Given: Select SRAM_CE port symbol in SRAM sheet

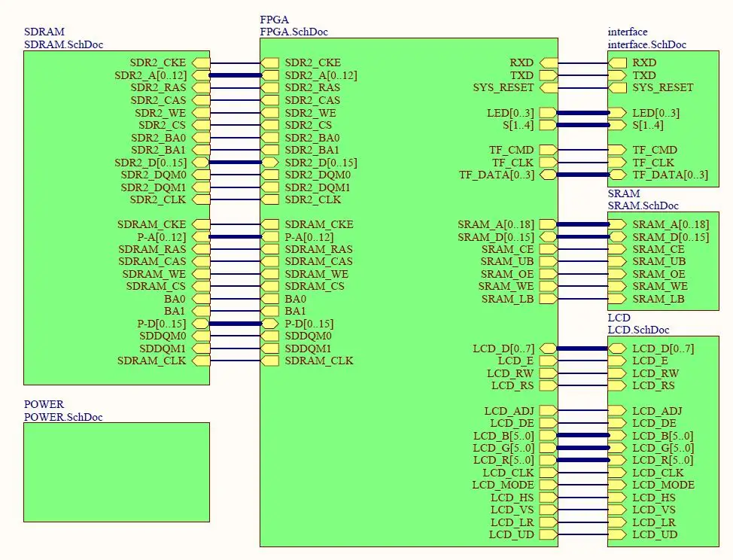Looking at the screenshot, I should point(618,249).
